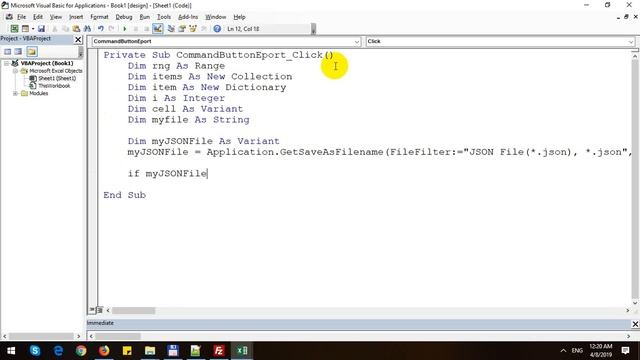Viewport: 640px width, 360px height.
Task: Open the Run menu
Action: pyautogui.click(x=144, y=17)
